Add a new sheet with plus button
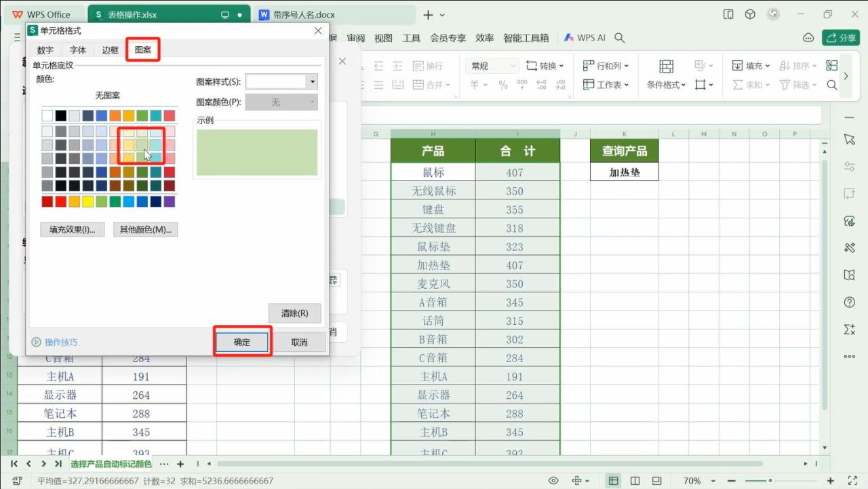Image resolution: width=868 pixels, height=489 pixels. click(x=180, y=464)
